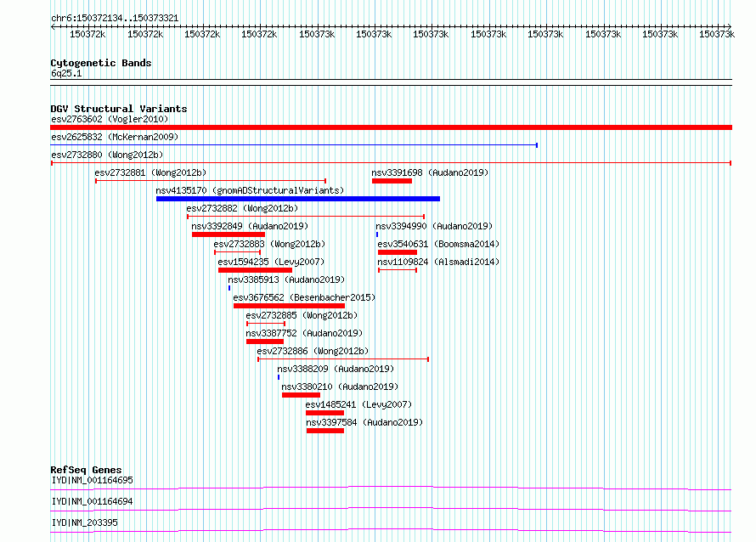
Task: Click the Cytogenetic Bands track heading
Action: [x=101, y=63]
